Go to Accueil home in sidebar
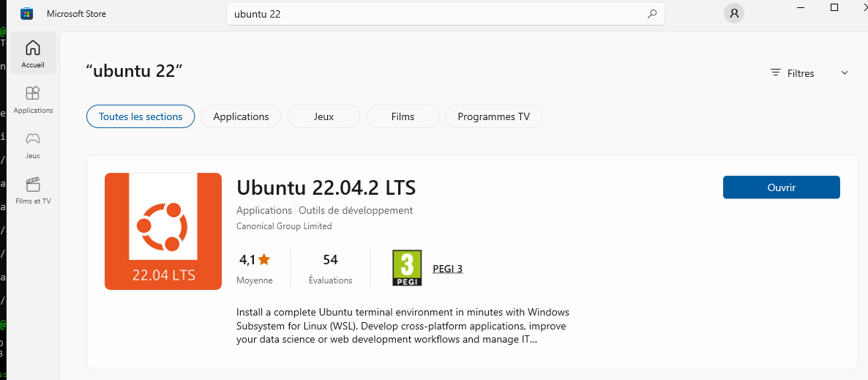 (x=33, y=54)
